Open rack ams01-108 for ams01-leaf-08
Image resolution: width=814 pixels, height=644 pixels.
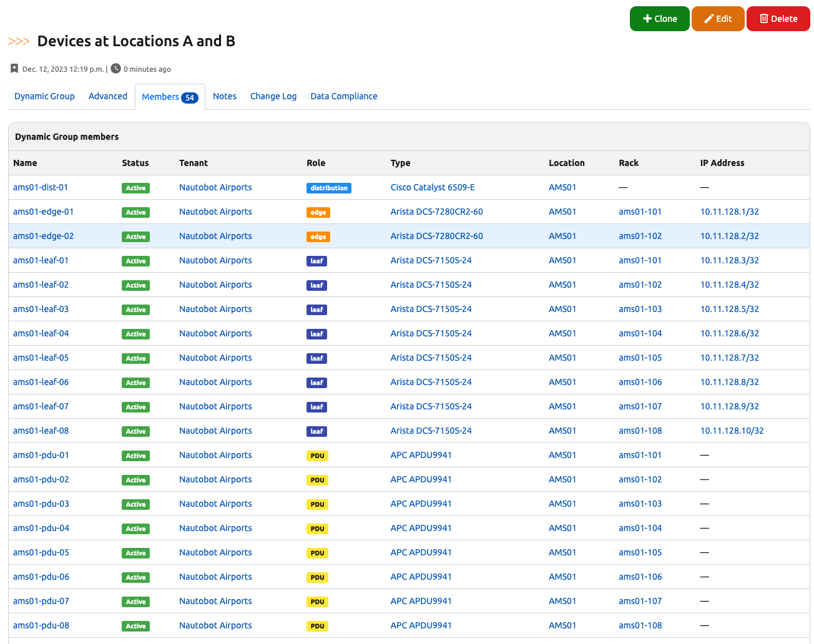(x=640, y=431)
